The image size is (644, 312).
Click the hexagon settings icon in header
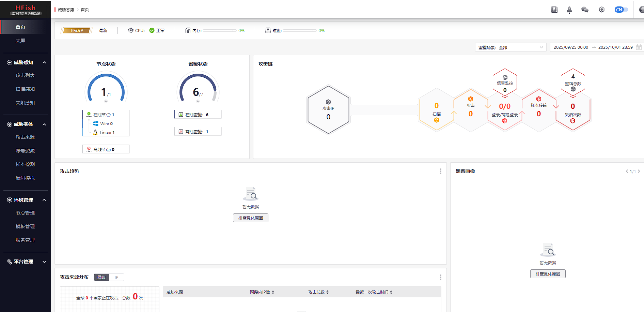tap(601, 10)
